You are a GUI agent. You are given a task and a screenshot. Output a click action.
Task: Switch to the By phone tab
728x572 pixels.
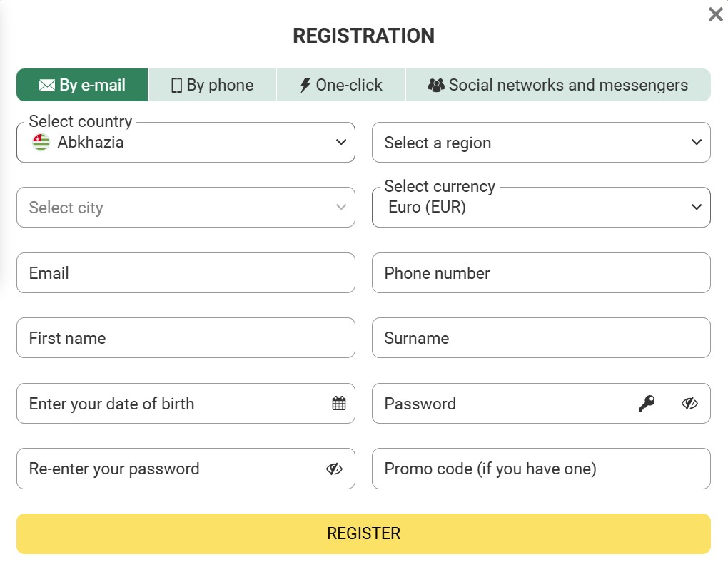213,86
